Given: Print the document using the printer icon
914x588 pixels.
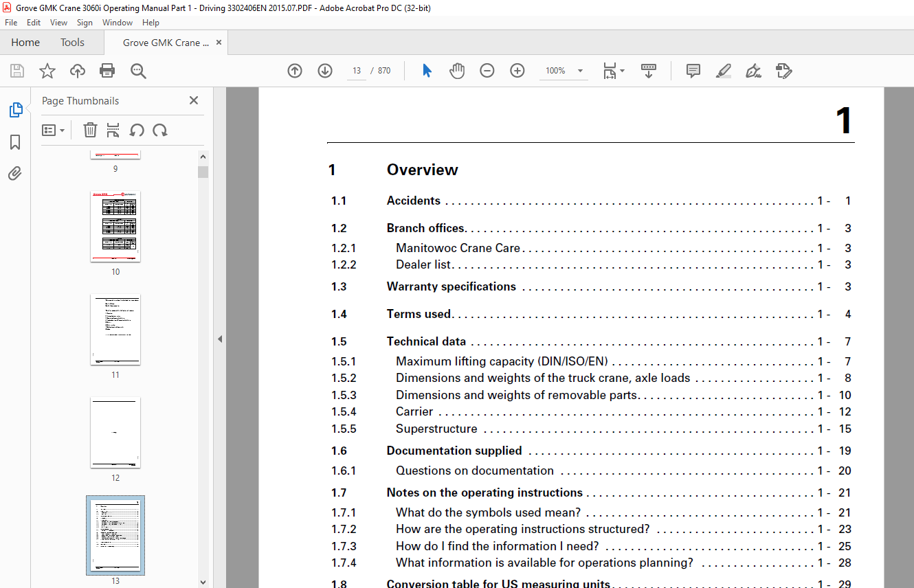Looking at the screenshot, I should [x=107, y=71].
